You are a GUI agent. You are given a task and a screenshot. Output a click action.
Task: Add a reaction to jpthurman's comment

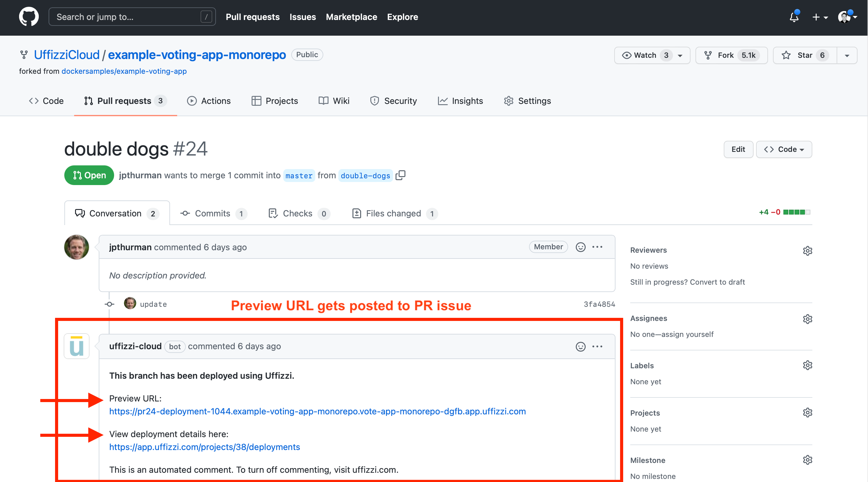click(x=580, y=247)
